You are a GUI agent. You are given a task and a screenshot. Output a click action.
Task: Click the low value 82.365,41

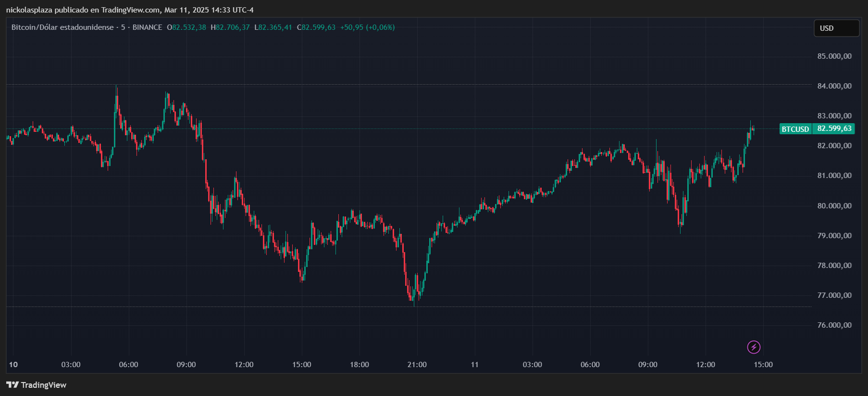[275, 27]
